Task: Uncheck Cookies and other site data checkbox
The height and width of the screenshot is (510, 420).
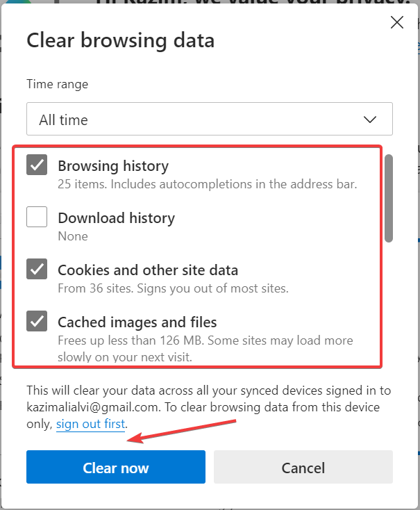Action: tap(37, 269)
